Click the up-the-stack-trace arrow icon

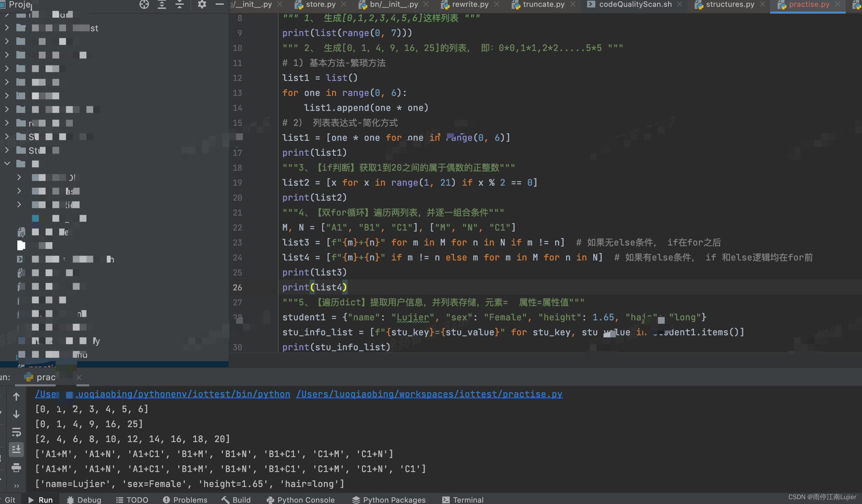[16, 397]
